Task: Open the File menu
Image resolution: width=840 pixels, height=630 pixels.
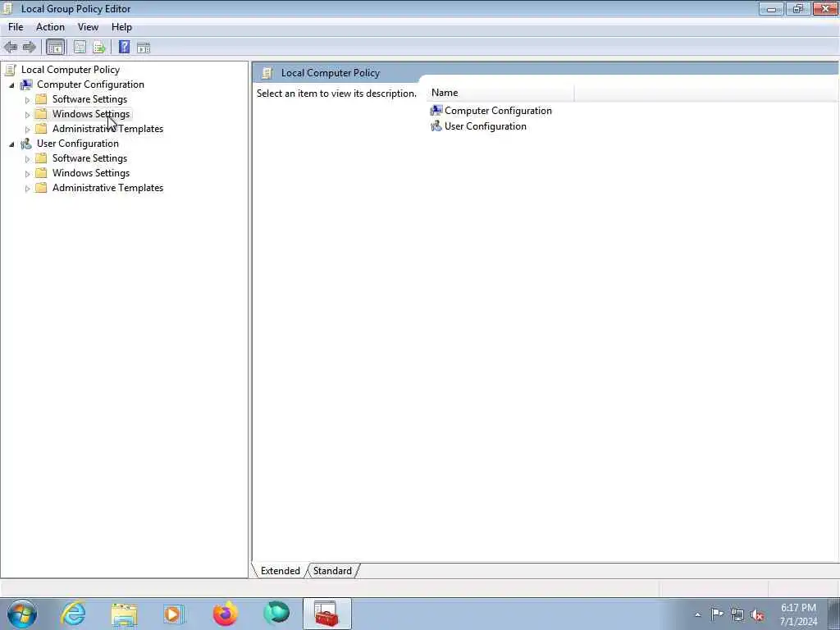Action: coord(16,27)
